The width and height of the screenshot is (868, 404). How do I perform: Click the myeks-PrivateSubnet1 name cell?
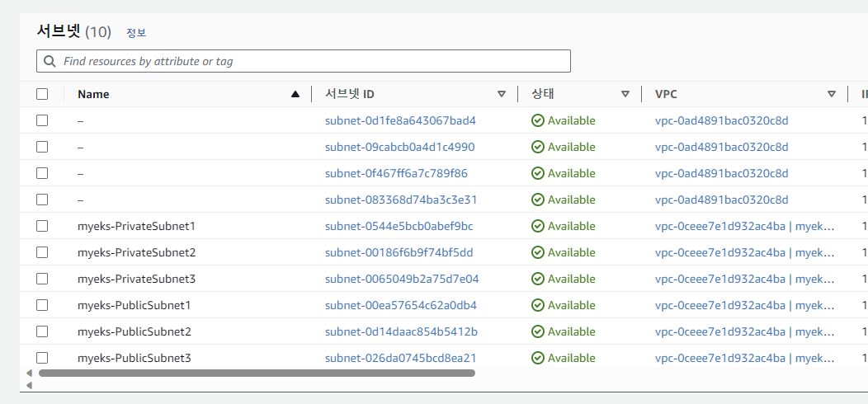click(x=136, y=226)
